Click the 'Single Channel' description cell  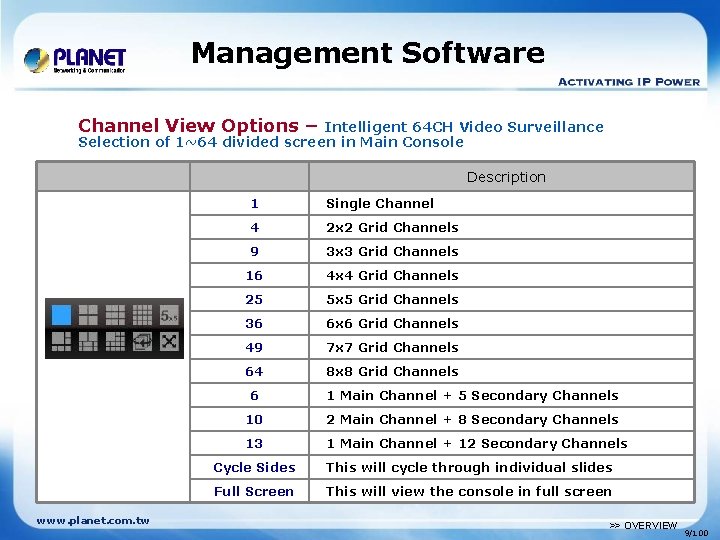point(501,203)
